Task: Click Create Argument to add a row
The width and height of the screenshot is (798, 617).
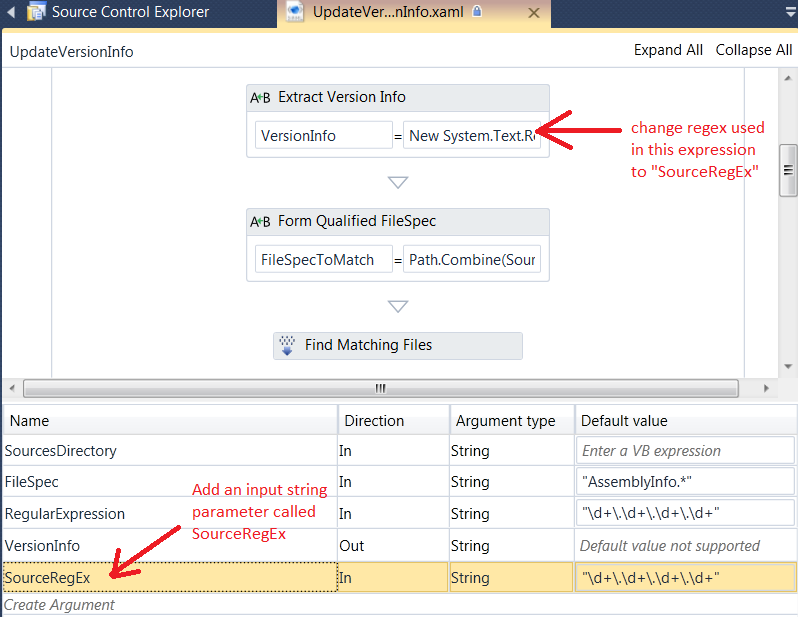Action: 59,605
